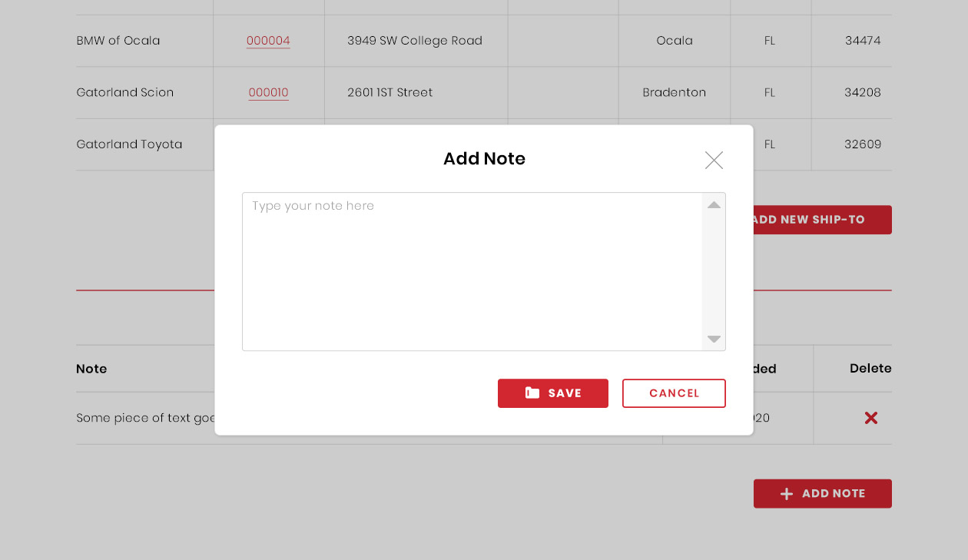Click the Add Note button with the plus icon

click(x=822, y=493)
